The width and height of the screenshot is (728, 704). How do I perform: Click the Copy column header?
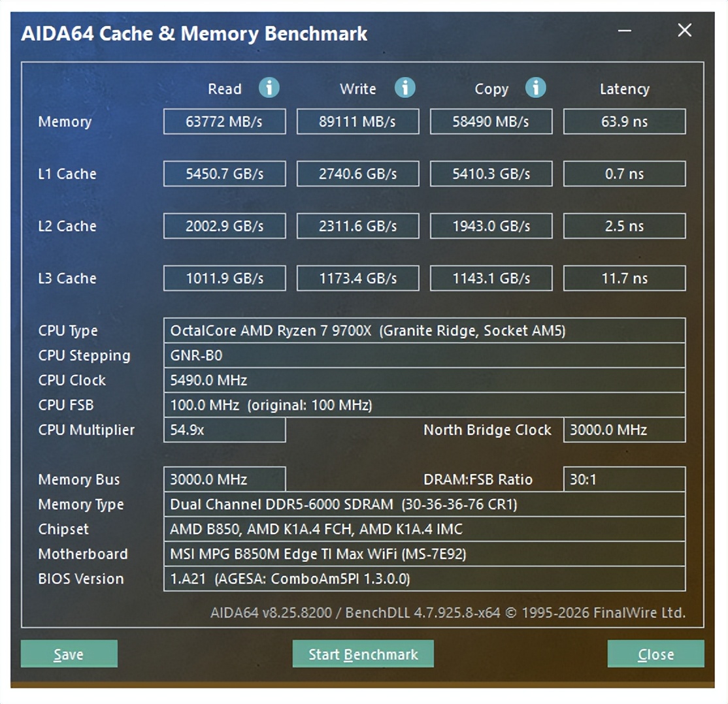[x=491, y=89]
